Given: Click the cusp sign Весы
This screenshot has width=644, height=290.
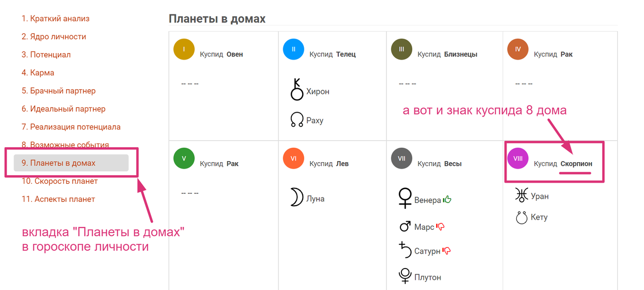Looking at the screenshot, I should coord(453,164).
